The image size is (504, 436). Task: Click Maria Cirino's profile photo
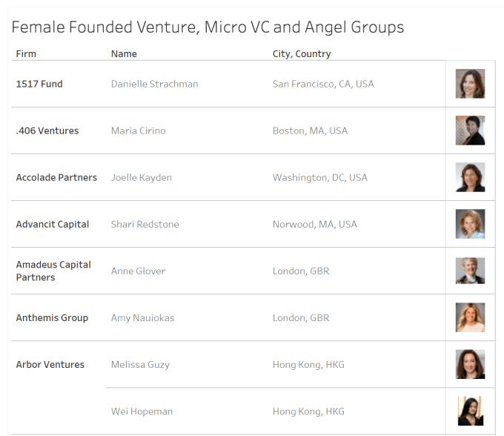click(x=470, y=131)
